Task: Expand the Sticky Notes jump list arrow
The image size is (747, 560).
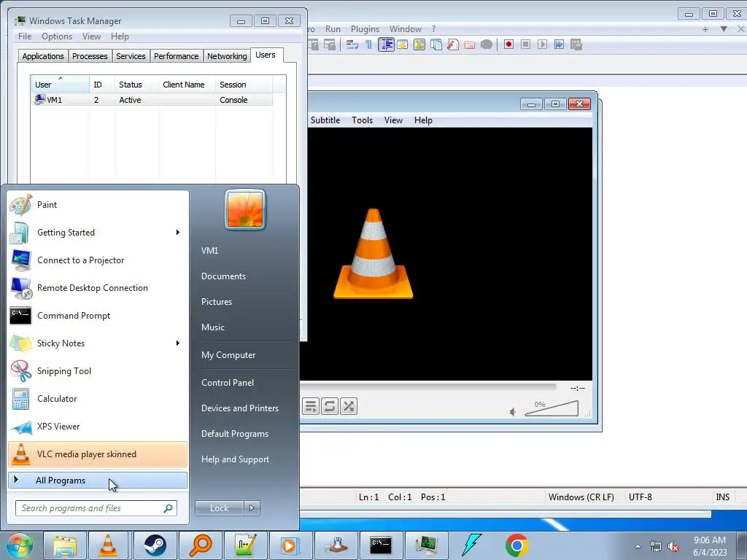Action: (178, 343)
